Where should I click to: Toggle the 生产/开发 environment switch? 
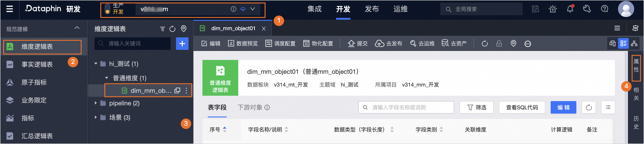click(x=107, y=9)
